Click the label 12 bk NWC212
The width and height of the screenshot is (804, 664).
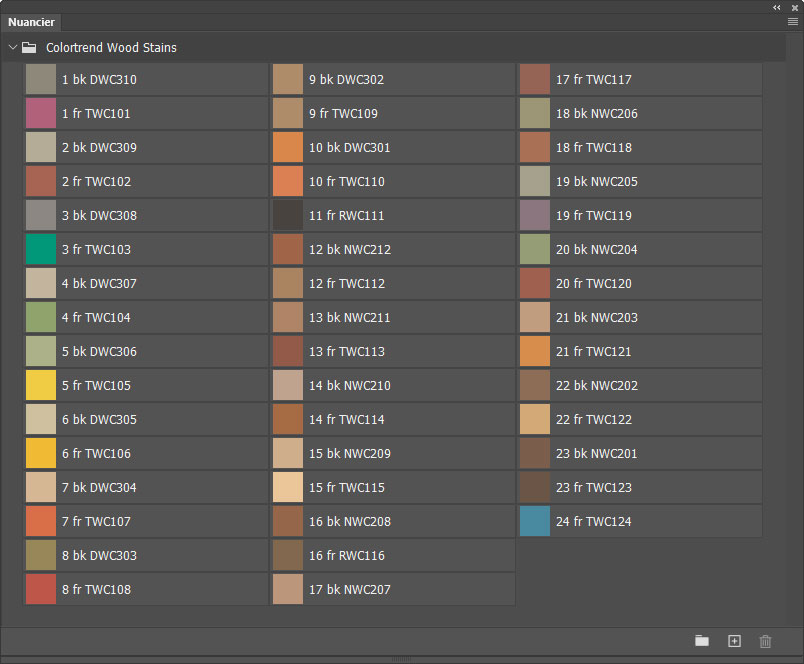[x=350, y=250]
